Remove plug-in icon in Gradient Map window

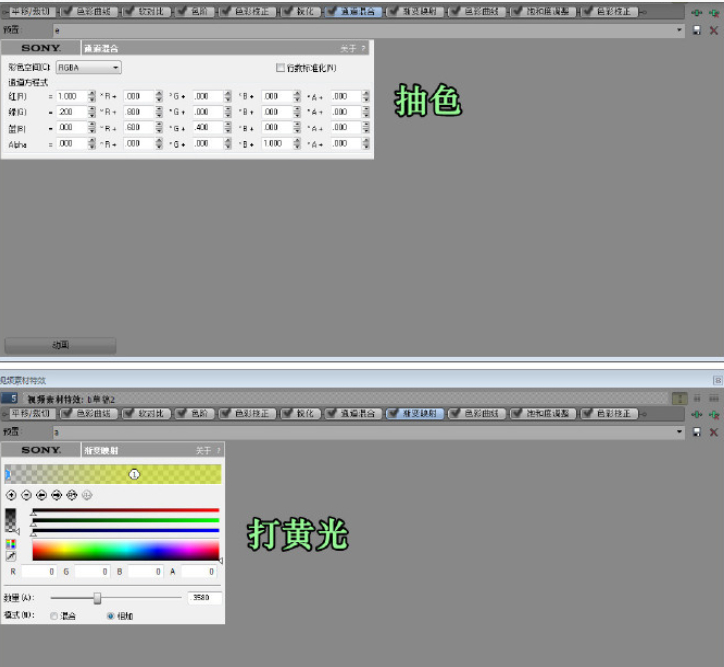(714, 414)
